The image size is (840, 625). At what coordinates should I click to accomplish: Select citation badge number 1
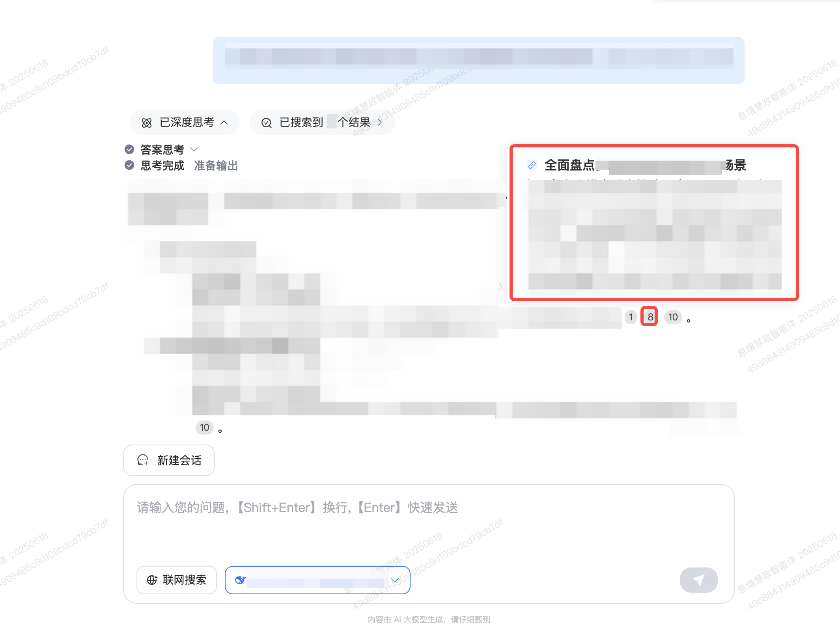pos(631,317)
